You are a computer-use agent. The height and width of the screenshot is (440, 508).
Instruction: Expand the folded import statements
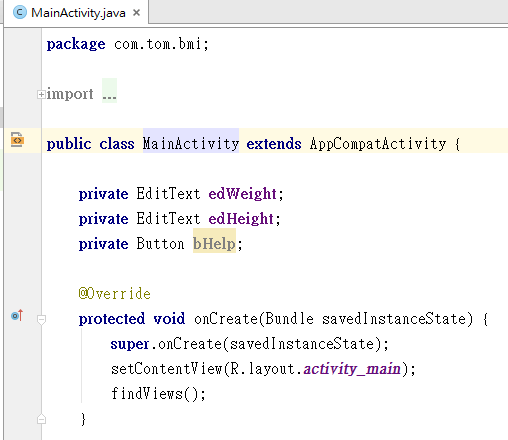(41, 95)
